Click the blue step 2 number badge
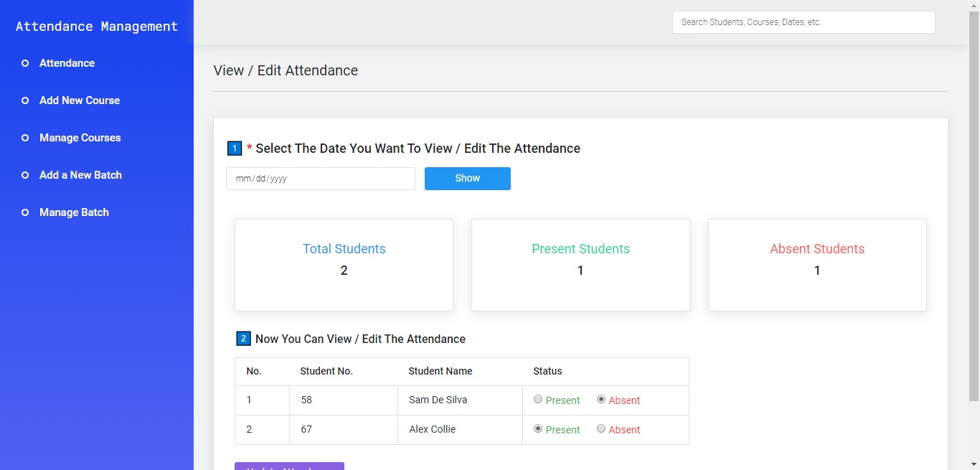This screenshot has width=980, height=470. 243,339
